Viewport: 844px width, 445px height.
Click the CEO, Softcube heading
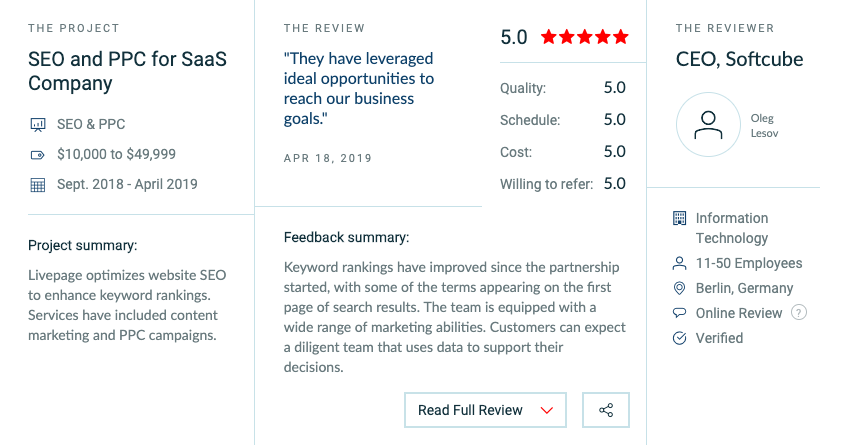pos(739,59)
